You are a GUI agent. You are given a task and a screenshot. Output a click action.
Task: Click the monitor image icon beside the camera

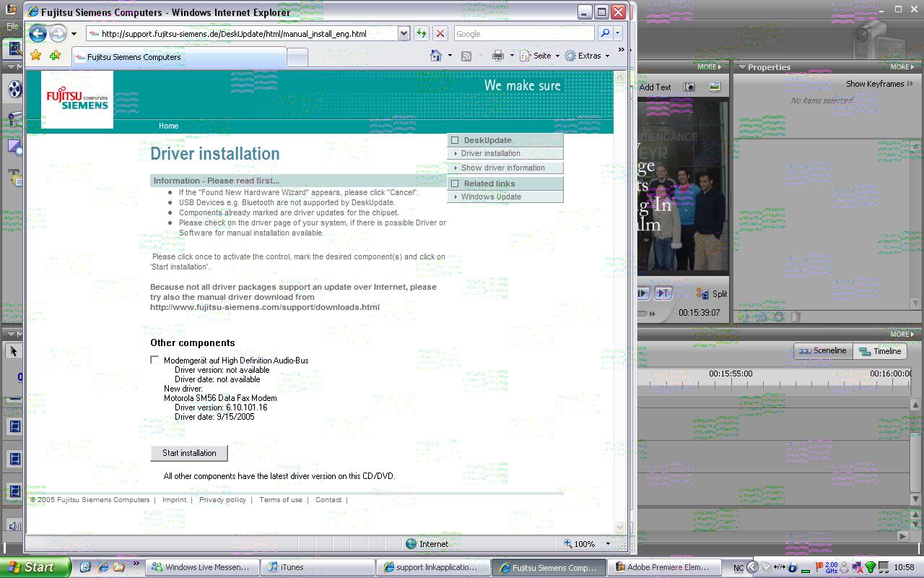pos(715,87)
